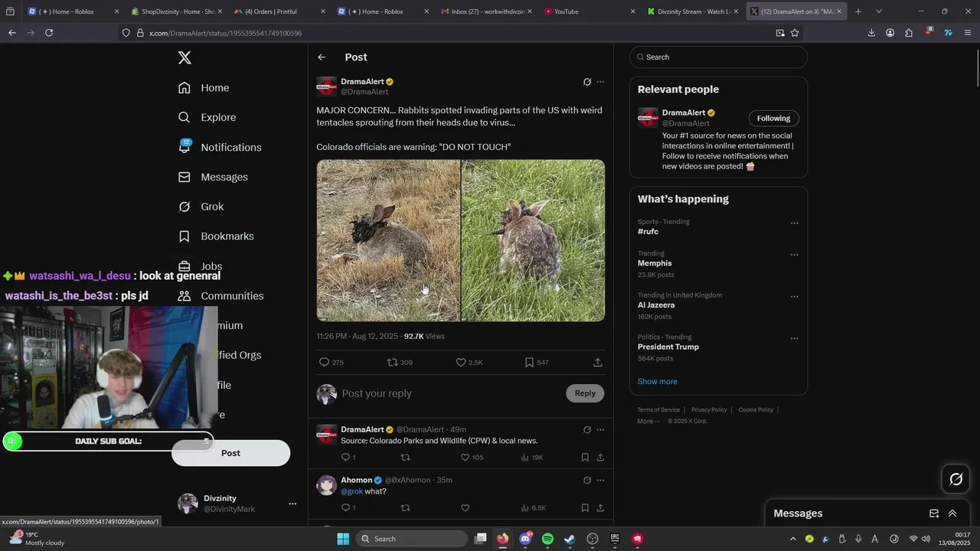Open options for the Memphis trend
The width and height of the screenshot is (980, 551).
point(794,255)
